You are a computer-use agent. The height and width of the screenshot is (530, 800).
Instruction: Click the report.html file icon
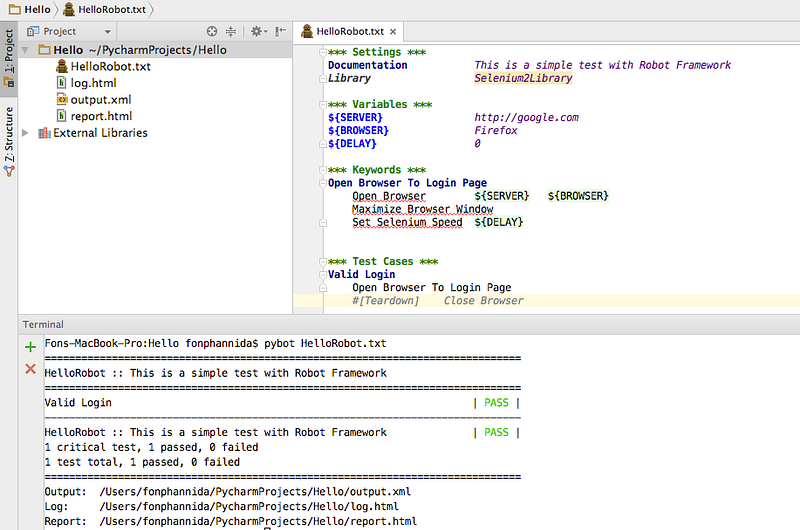click(62, 116)
